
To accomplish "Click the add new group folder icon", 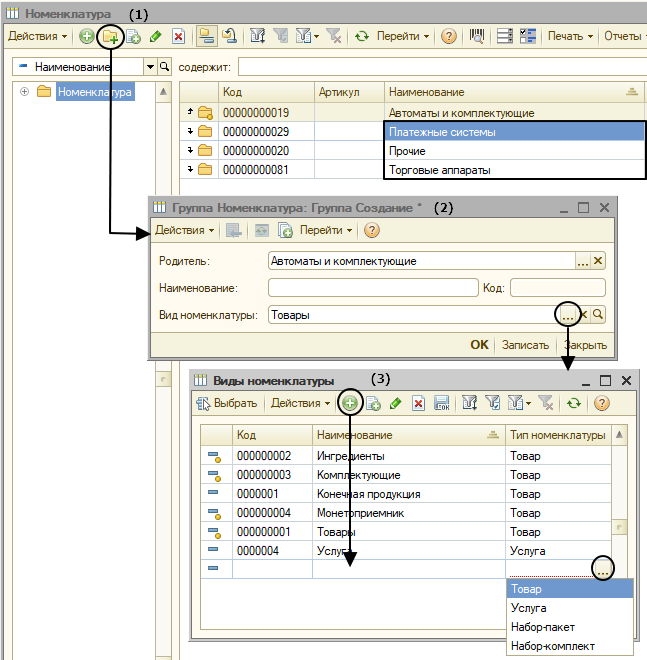I will [110, 37].
